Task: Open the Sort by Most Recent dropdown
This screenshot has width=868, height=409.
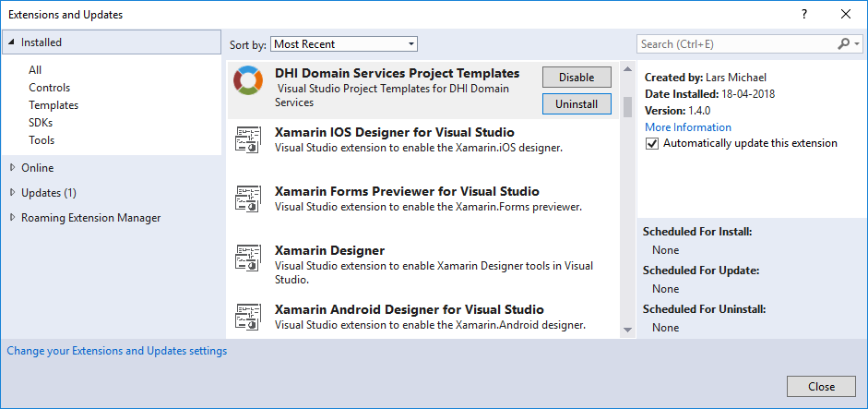Action: click(x=344, y=44)
